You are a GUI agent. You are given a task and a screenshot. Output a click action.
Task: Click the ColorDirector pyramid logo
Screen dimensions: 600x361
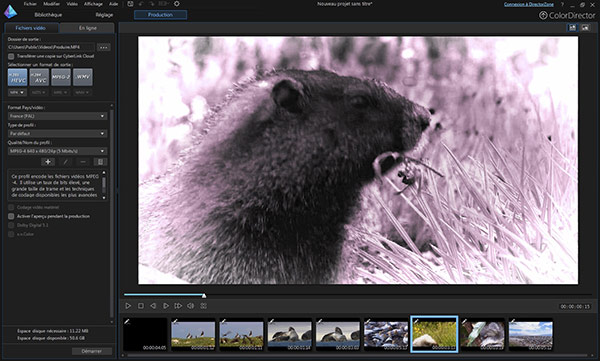[x=10, y=11]
